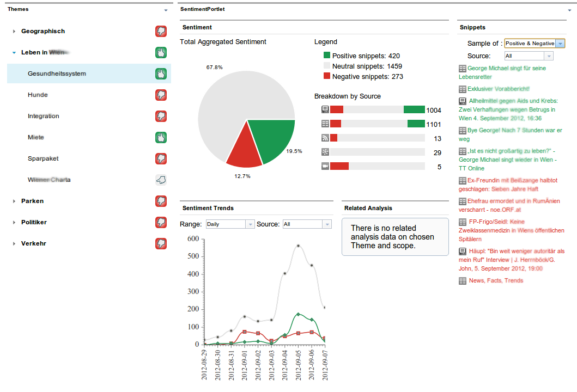Click the news icon beside Häupl snippet
This screenshot has height=392, width=577.
[x=463, y=252]
